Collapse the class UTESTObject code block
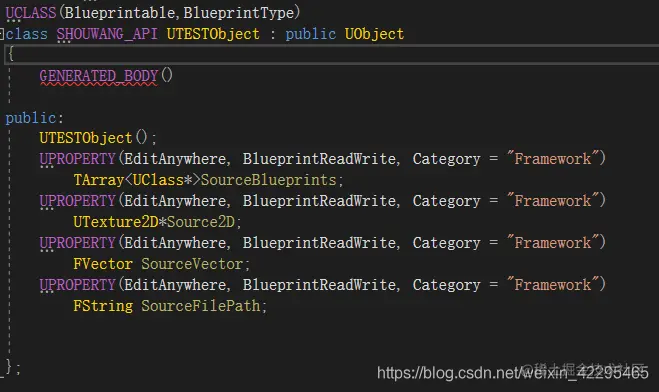This screenshot has height=392, width=659. (2, 34)
